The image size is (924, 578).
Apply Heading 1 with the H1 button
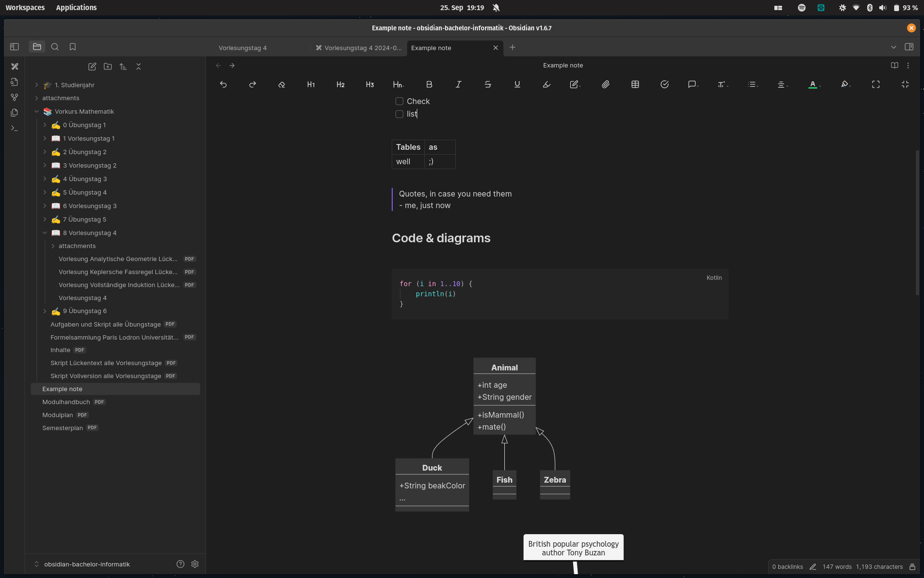(311, 84)
